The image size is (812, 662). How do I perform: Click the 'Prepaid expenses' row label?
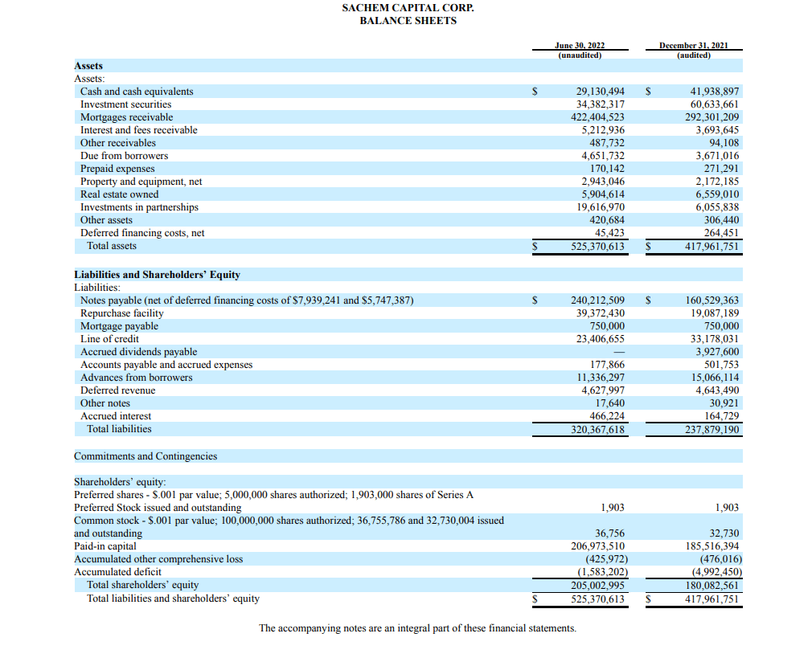117,169
